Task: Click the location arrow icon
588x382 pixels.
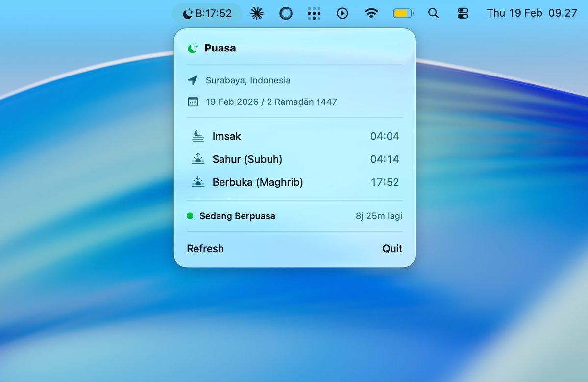Action: [x=193, y=80]
